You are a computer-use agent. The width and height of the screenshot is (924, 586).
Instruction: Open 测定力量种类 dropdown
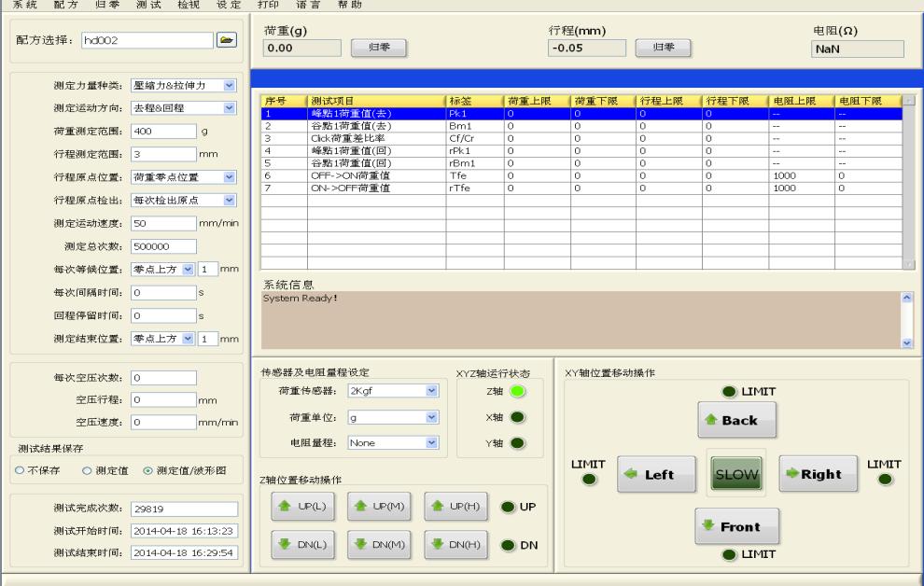(230, 86)
